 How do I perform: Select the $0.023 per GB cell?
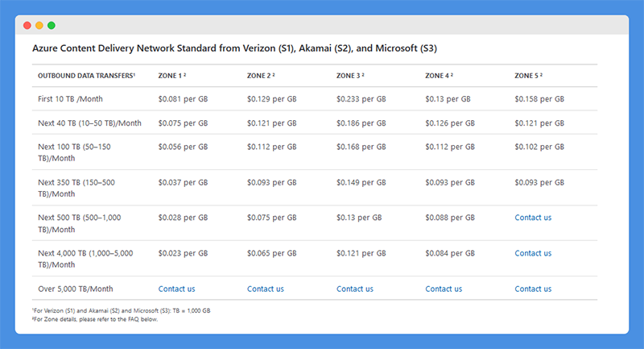click(x=183, y=253)
